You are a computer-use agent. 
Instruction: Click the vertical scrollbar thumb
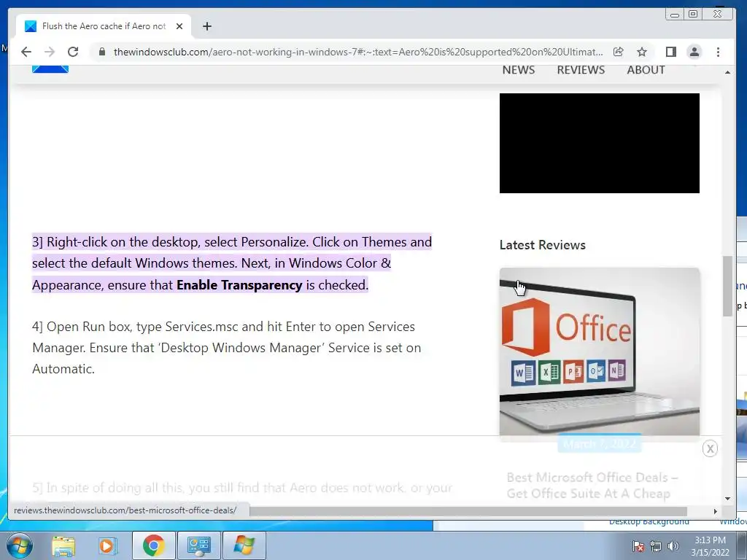pos(727,286)
